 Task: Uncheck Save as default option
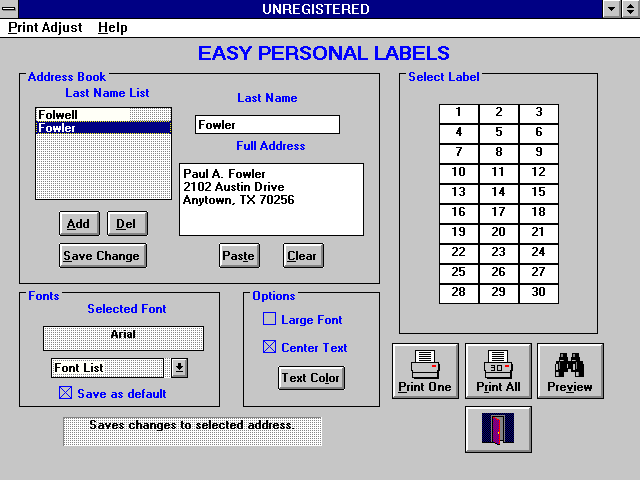tap(65, 394)
